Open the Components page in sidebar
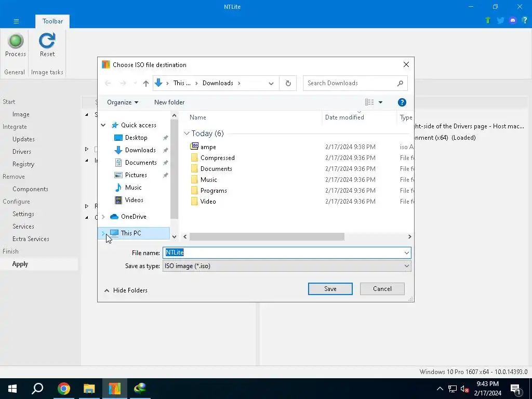 click(30, 189)
